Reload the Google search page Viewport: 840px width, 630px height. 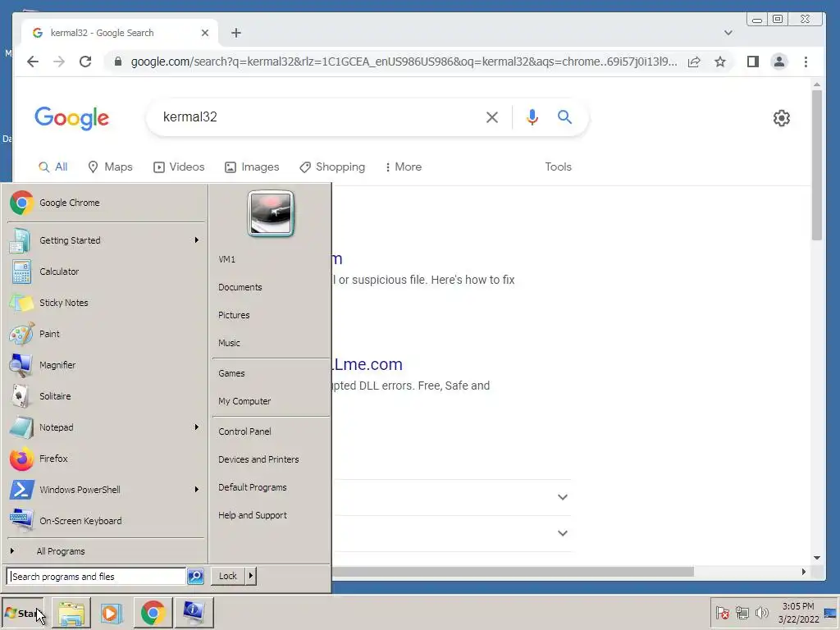tap(85, 62)
